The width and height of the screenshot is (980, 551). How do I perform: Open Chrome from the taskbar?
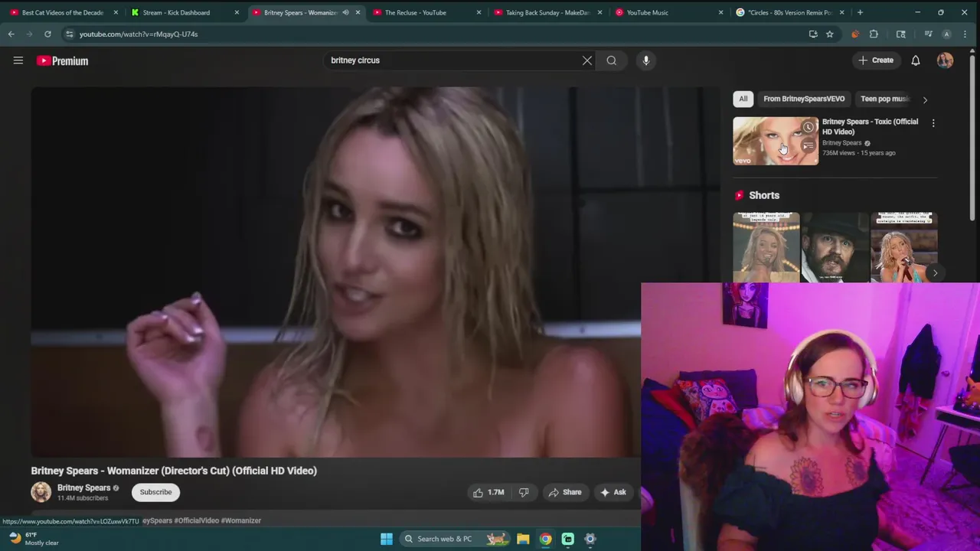[545, 539]
